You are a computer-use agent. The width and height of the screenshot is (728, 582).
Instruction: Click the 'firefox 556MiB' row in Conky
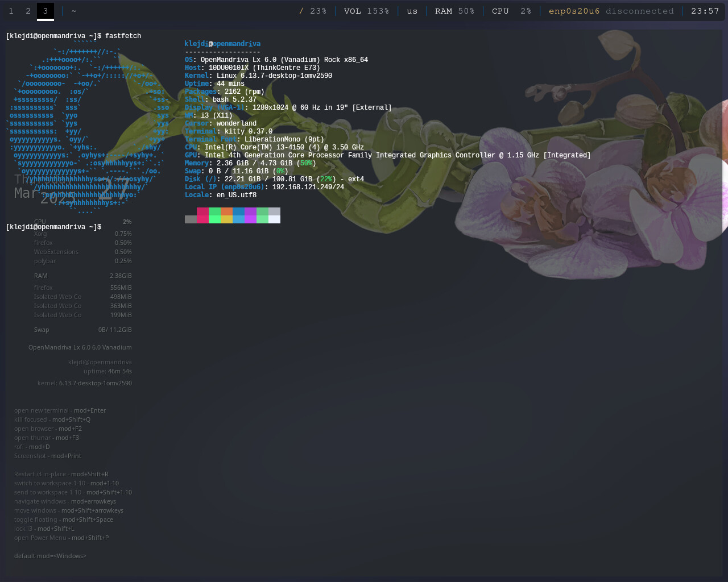(x=82, y=288)
